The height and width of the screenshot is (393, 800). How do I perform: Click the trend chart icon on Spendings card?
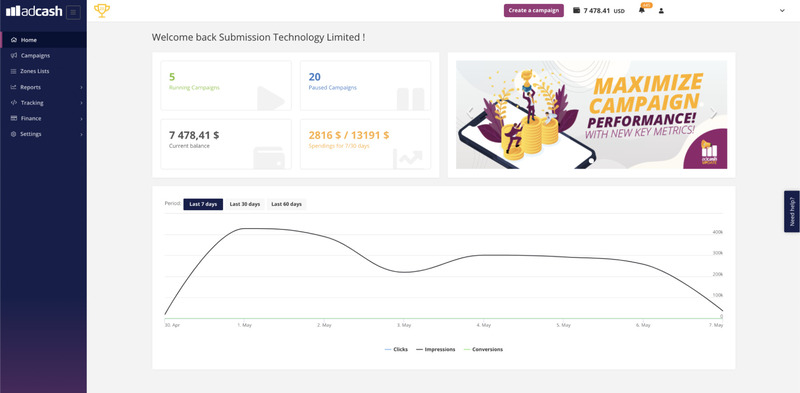409,159
